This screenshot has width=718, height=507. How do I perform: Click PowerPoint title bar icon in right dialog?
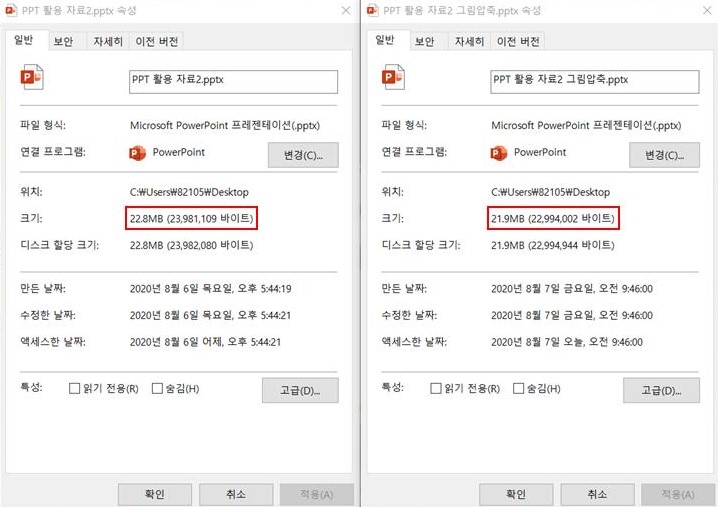tap(375, 11)
